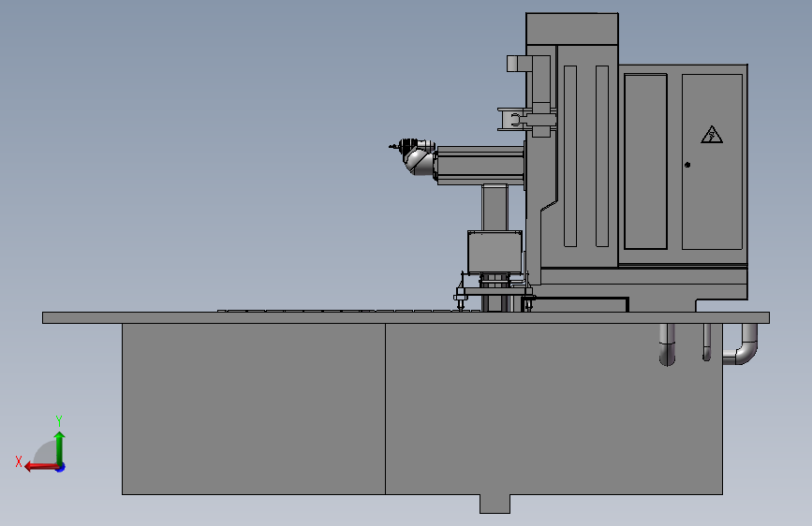Image resolution: width=812 pixels, height=526 pixels.
Task: Click the green Y axis arrow of the triad
Action: (x=60, y=447)
